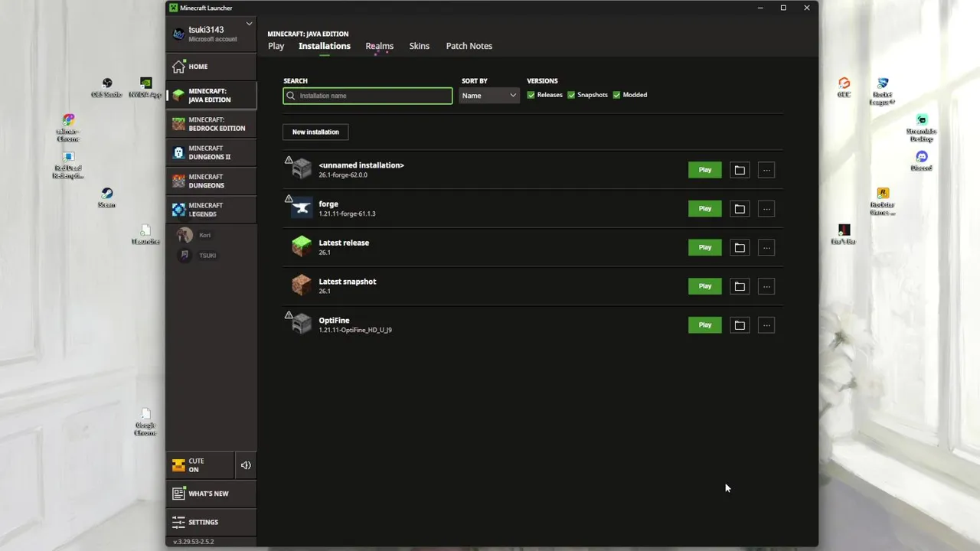Open the folder for the forge installation
The image size is (980, 551).
(x=740, y=209)
